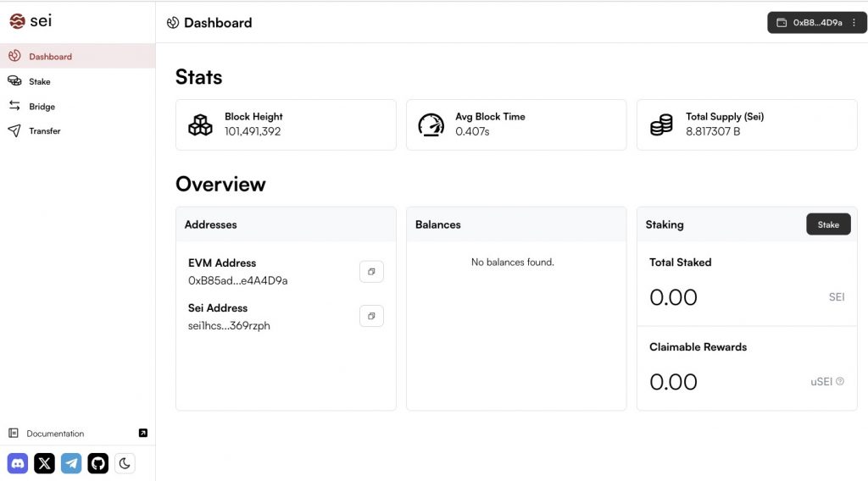Select Dashboard in the sidebar
868x481 pixels.
coord(50,57)
